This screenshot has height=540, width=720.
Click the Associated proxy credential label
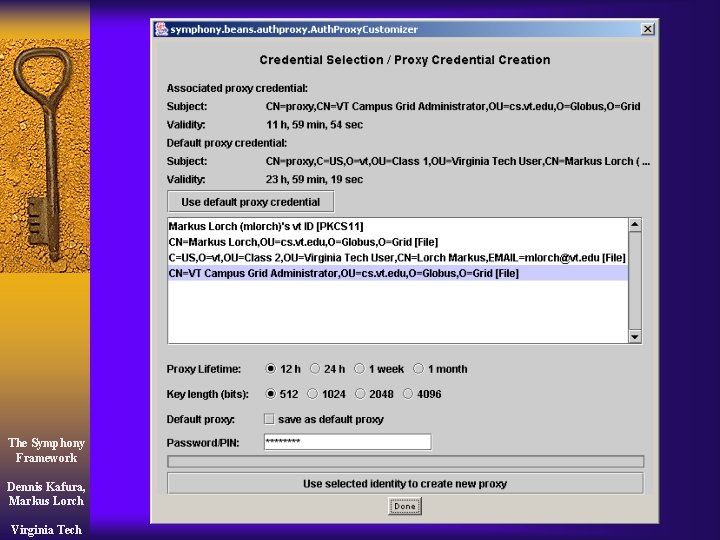tap(237, 88)
